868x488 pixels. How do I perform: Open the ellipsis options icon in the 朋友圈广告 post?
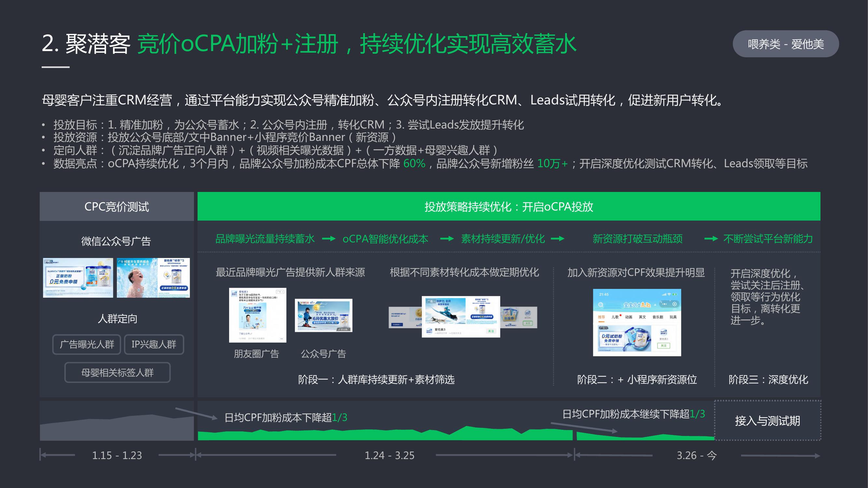pos(282,339)
